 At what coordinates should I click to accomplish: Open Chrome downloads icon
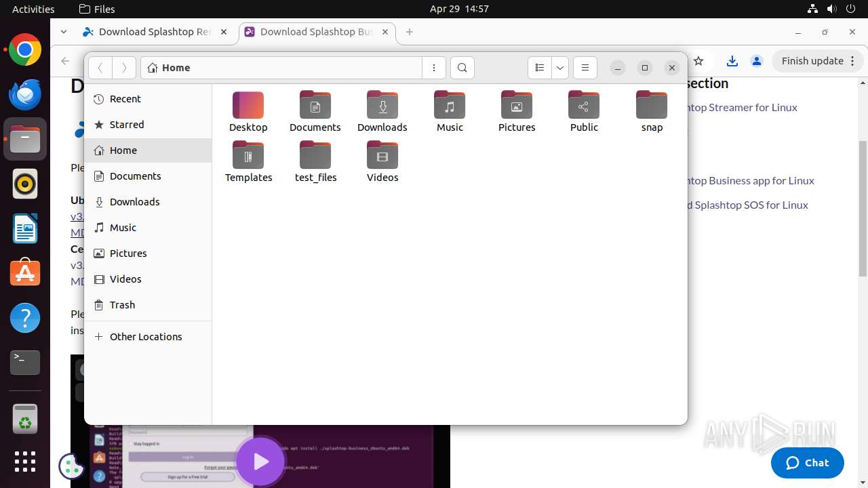(732, 61)
